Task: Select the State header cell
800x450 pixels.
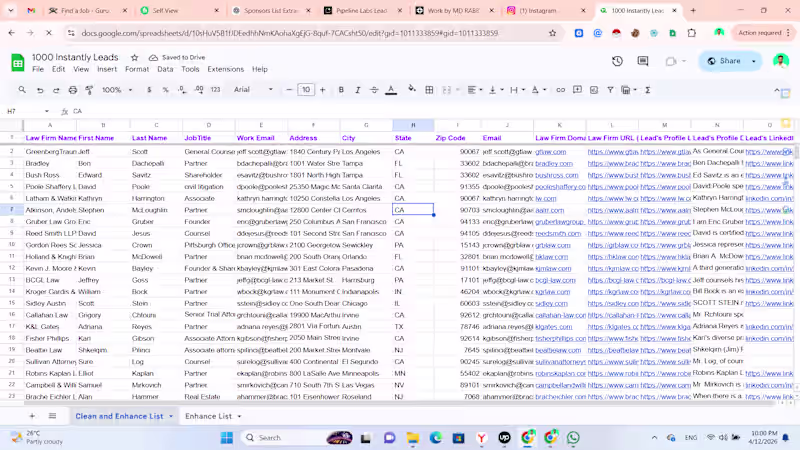Action: pyautogui.click(x=413, y=138)
